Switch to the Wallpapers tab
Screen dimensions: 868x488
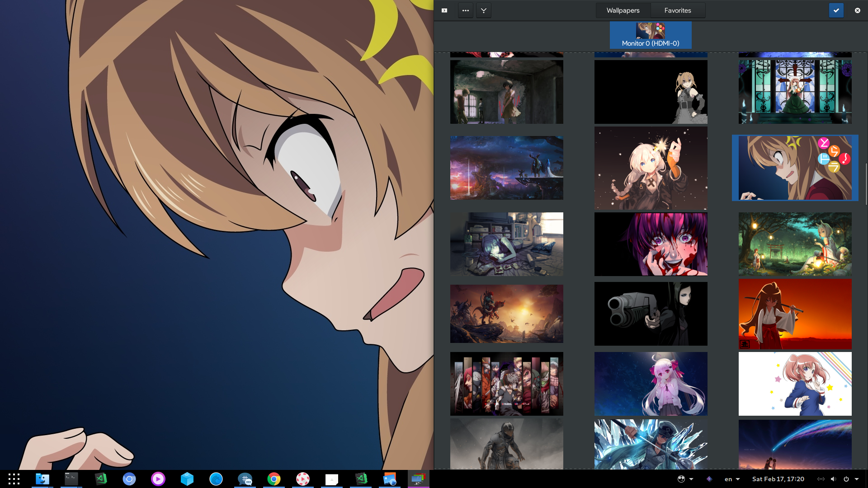click(623, 10)
